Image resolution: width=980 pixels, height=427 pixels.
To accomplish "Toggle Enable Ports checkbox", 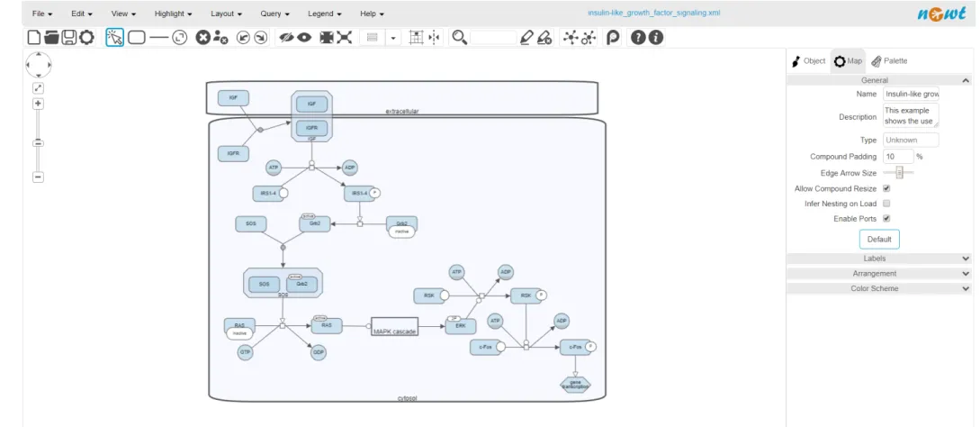I will pyautogui.click(x=886, y=219).
